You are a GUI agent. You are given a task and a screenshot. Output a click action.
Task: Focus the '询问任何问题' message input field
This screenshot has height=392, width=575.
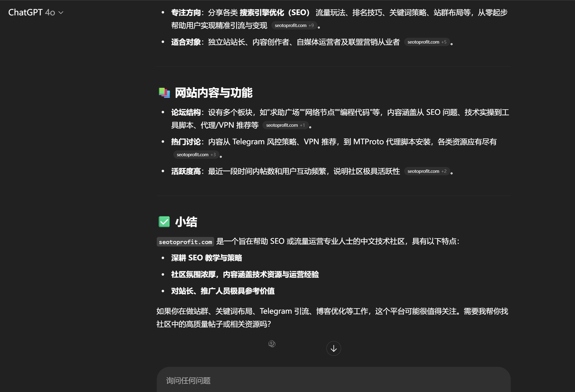pyautogui.click(x=333, y=380)
